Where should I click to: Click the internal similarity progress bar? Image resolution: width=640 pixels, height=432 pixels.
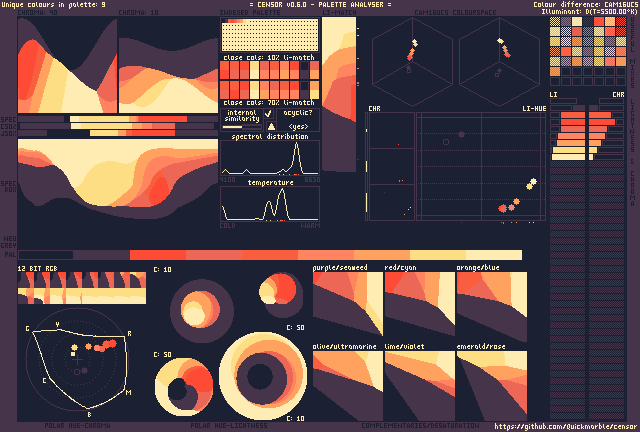point(241,127)
